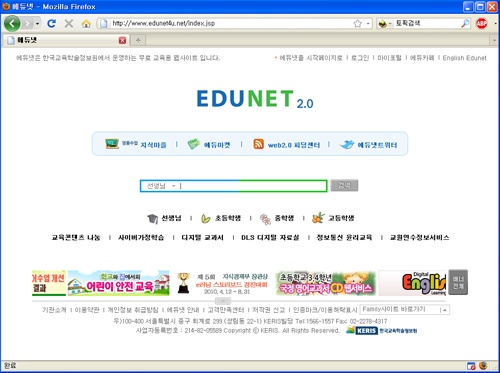
Task: Open the 에듀카페 link
Action: pyautogui.click(x=422, y=58)
